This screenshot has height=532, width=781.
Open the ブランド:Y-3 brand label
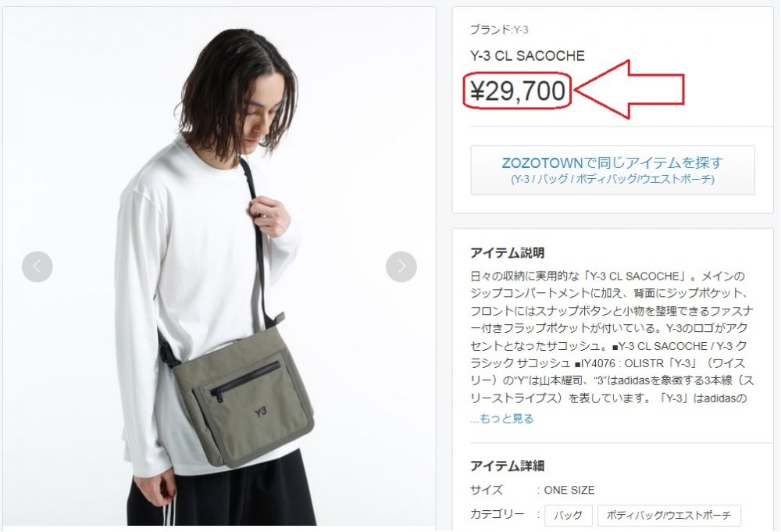pos(499,30)
